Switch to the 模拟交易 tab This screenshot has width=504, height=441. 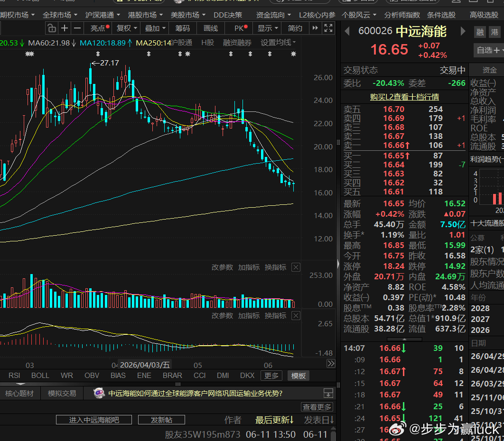pos(62,394)
